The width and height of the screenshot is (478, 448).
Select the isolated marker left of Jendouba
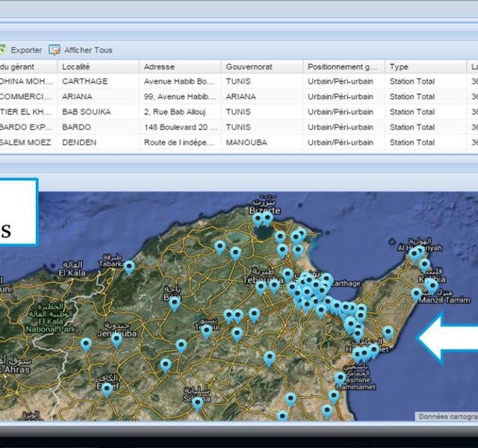[86, 343]
